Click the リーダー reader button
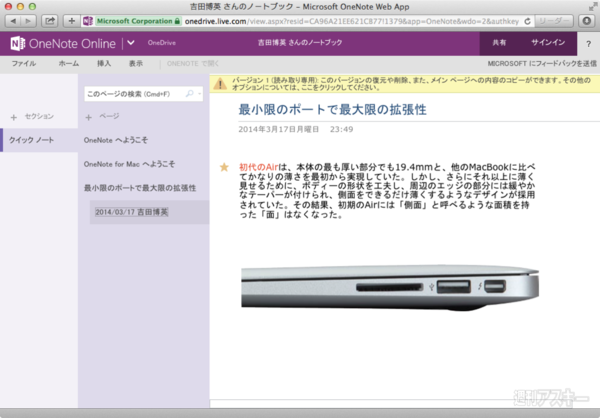600x418 pixels. [553, 21]
